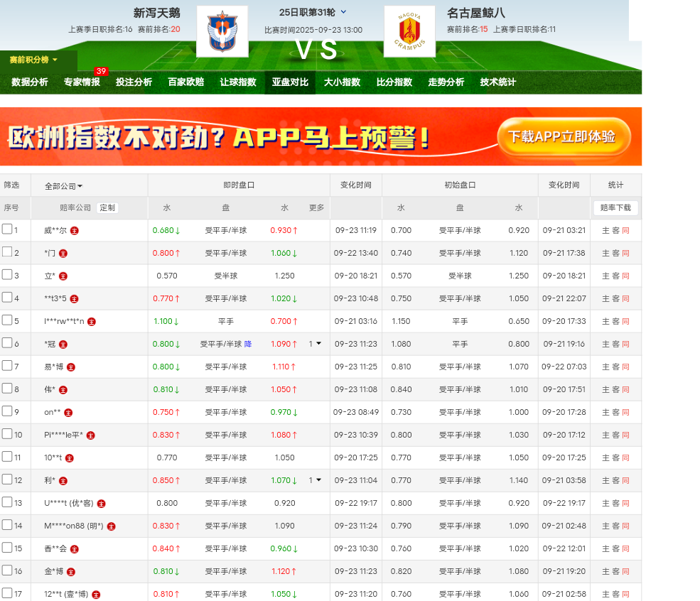Click the red 主 icon beside 易*博
Viewport: 700px width, 601px height.
(x=71, y=367)
